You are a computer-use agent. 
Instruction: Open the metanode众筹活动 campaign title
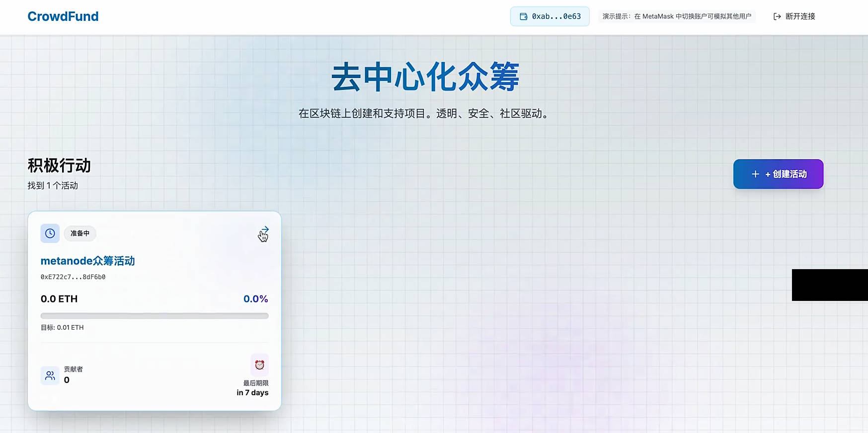(x=87, y=261)
